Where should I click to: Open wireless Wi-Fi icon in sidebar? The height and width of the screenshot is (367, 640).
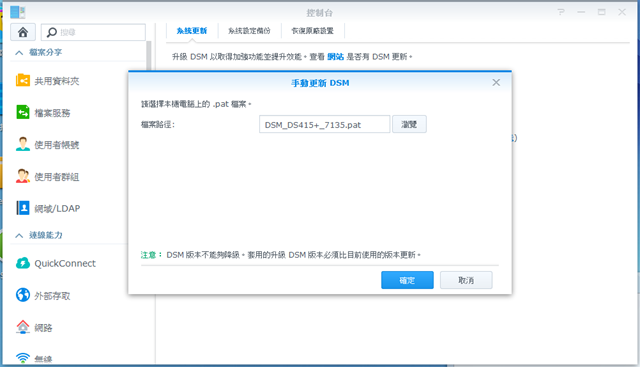(23, 358)
